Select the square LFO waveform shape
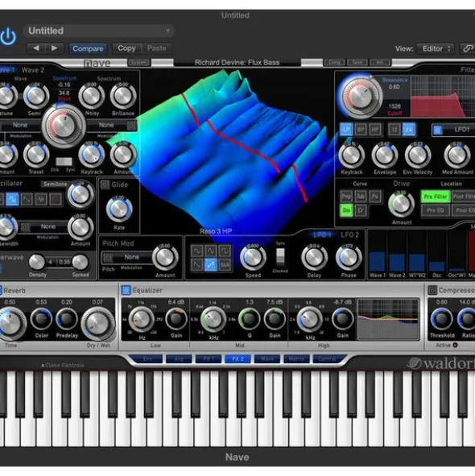Image resolution: width=475 pixels, height=476 pixels. (x=225, y=250)
